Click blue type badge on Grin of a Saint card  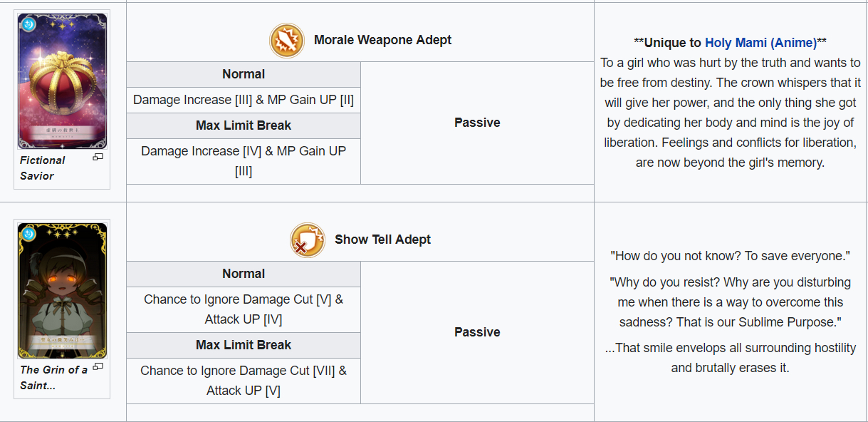click(x=28, y=233)
